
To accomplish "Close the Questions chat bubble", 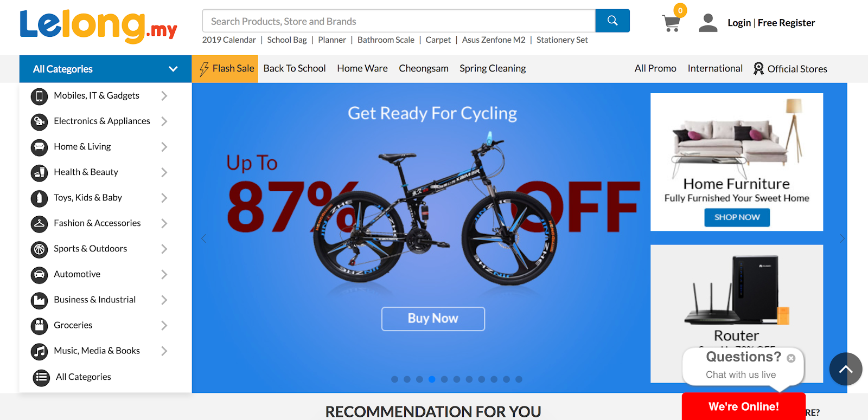I will coord(791,358).
